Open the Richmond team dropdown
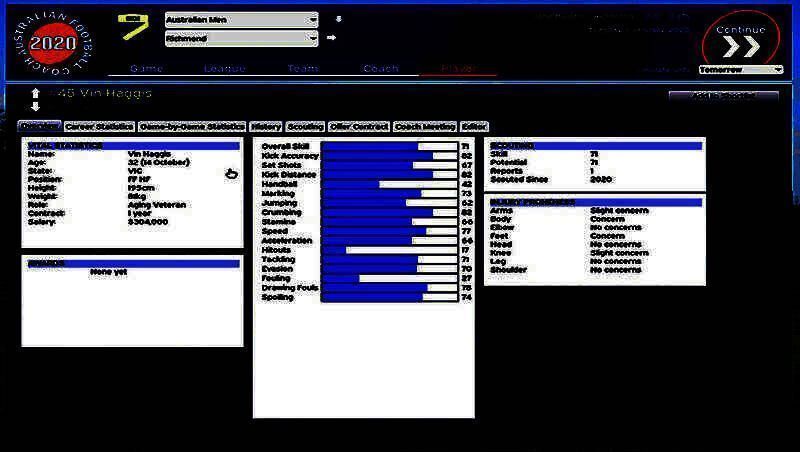This screenshot has width=800, height=452. point(241,38)
